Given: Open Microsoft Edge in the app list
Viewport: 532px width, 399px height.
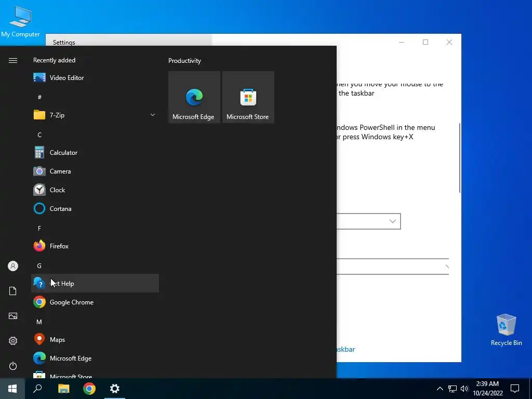Looking at the screenshot, I should pos(95,358).
